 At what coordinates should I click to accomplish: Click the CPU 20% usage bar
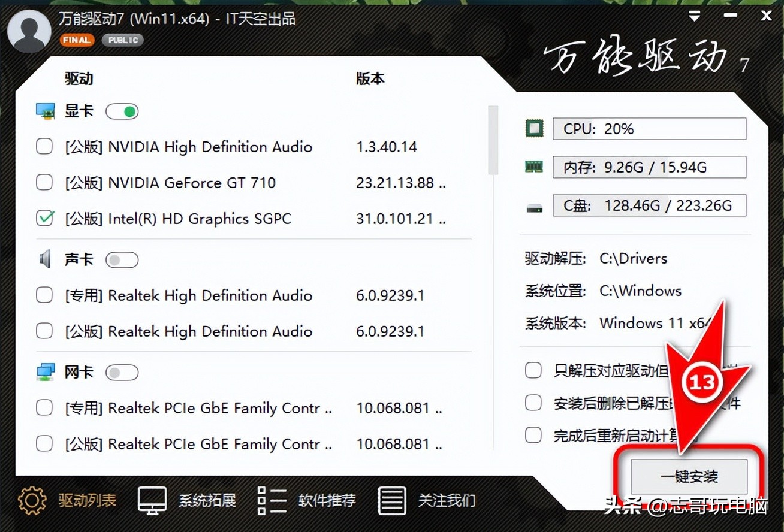click(650, 129)
